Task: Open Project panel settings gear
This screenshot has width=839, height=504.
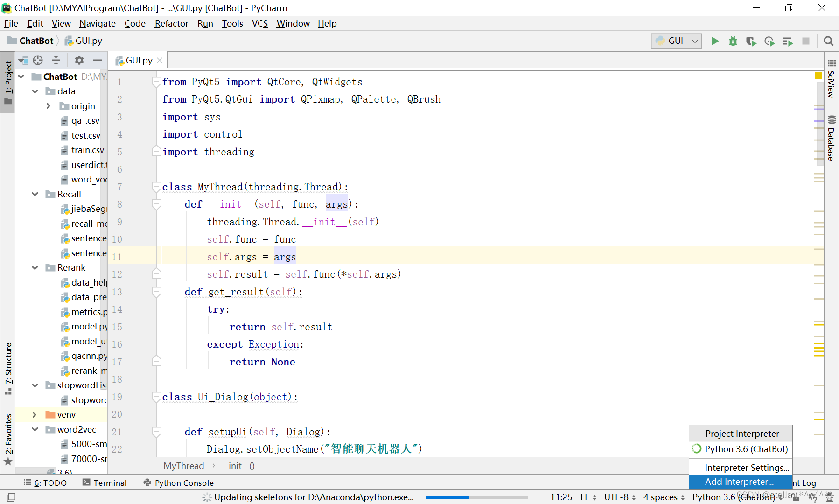Action: click(x=79, y=60)
